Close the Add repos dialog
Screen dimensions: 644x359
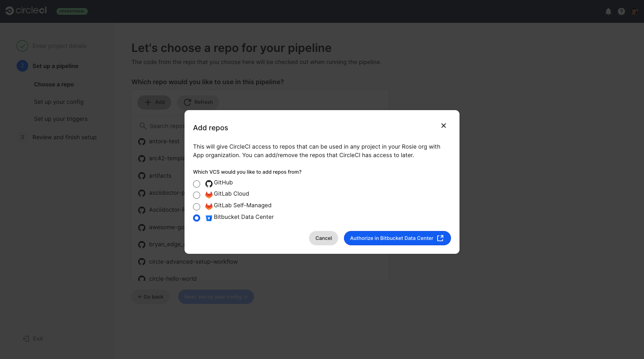click(443, 126)
